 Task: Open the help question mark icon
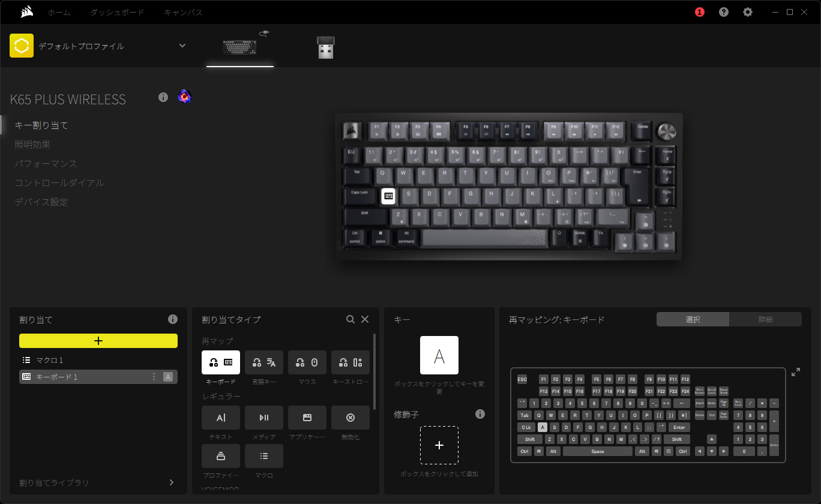(x=724, y=12)
